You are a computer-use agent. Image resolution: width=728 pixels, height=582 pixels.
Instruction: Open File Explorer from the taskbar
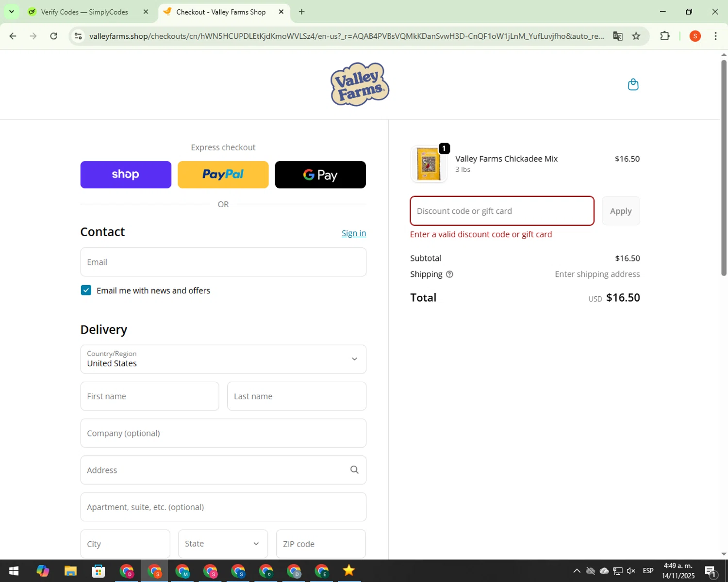coord(70,571)
